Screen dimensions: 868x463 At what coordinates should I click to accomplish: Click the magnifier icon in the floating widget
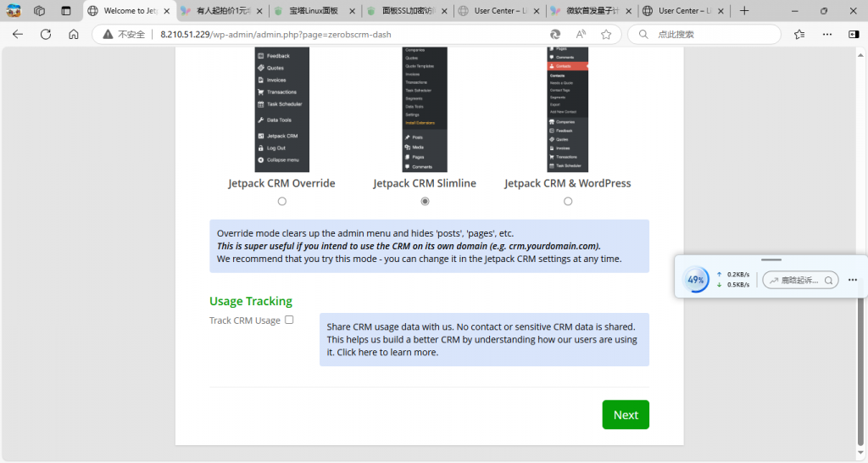pyautogui.click(x=829, y=280)
